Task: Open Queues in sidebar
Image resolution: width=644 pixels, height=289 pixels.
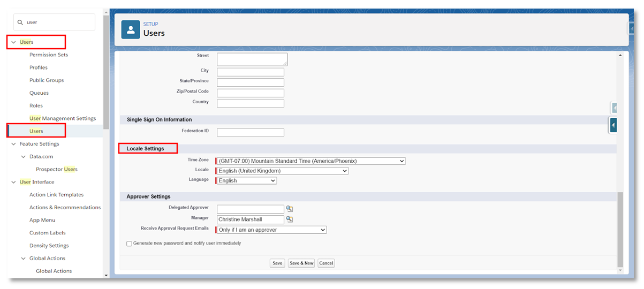Action: pyautogui.click(x=39, y=93)
